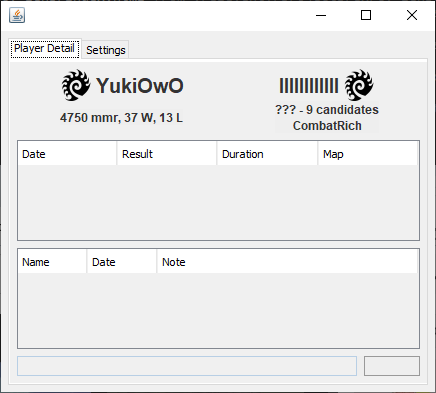436x393 pixels.
Task: Click the Date column header in notes table
Action: tap(122, 262)
